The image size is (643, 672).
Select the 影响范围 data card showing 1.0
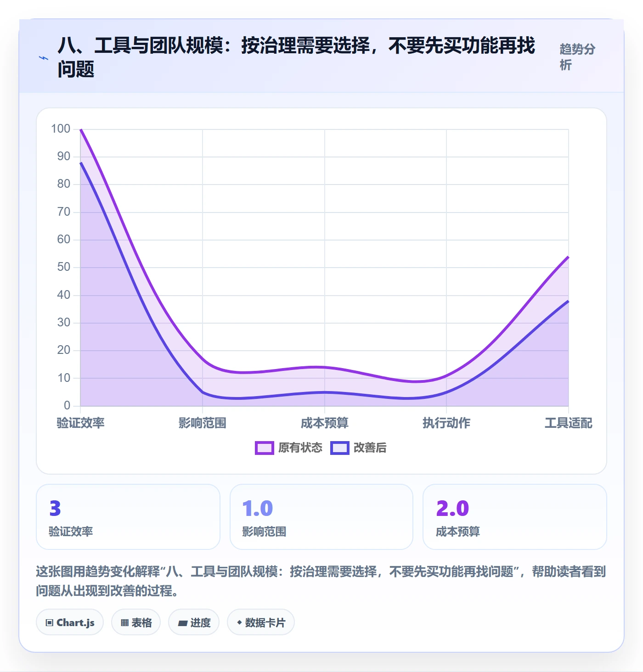point(321,517)
